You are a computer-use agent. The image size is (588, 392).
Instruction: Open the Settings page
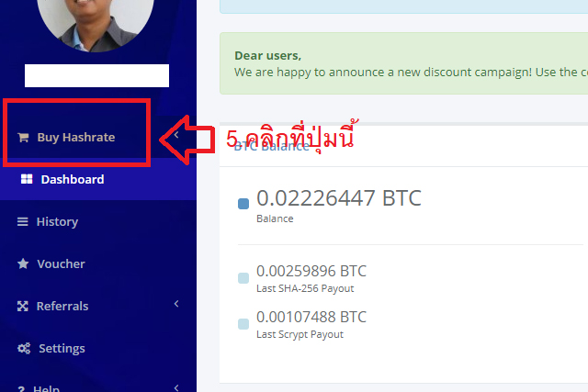pyautogui.click(x=62, y=349)
